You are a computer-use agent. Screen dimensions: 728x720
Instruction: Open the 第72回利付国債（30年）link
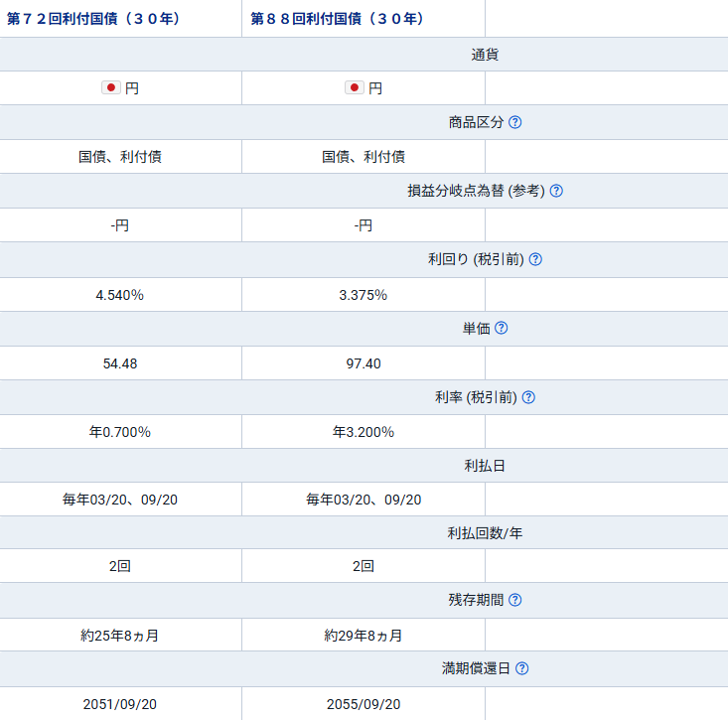pos(93,19)
